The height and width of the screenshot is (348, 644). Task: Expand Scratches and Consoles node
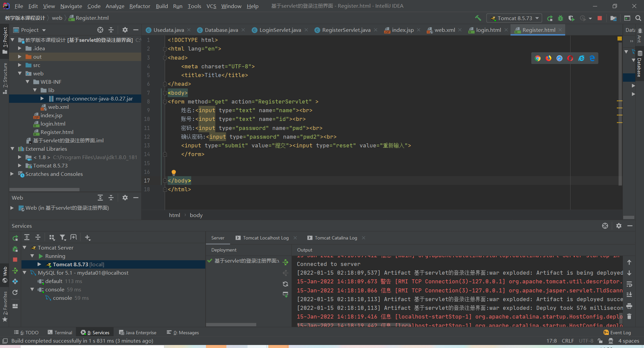[12, 174]
